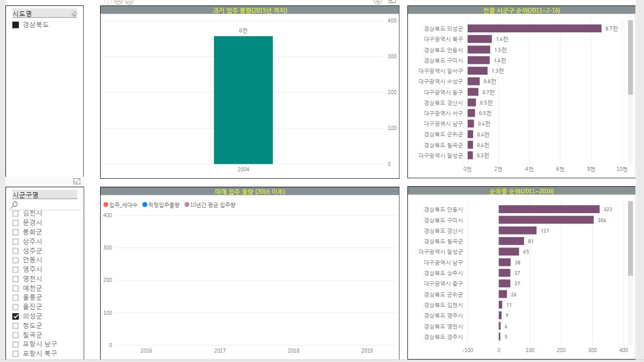644x362 pixels.
Task: Select the 경상북도 구미시 304 bar in the 순유출 순위 chart
Action: point(546,220)
